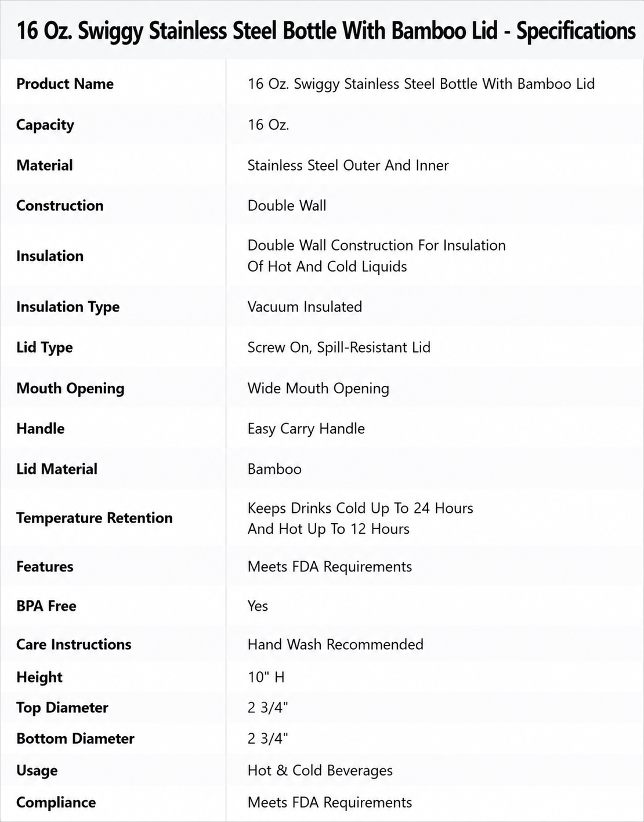The image size is (644, 822).
Task: Click the Bamboo lid material value
Action: point(274,469)
